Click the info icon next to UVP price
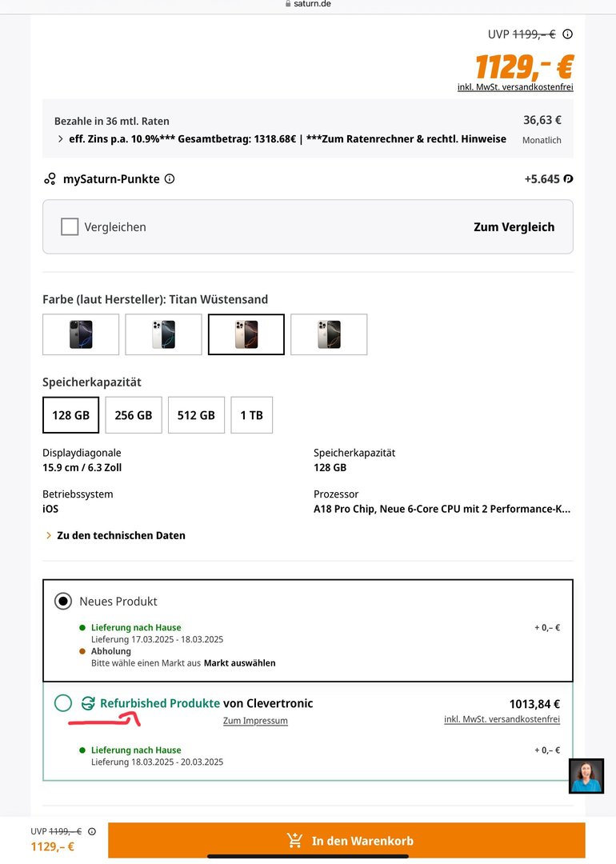Image resolution: width=616 pixels, height=864 pixels. [x=567, y=34]
